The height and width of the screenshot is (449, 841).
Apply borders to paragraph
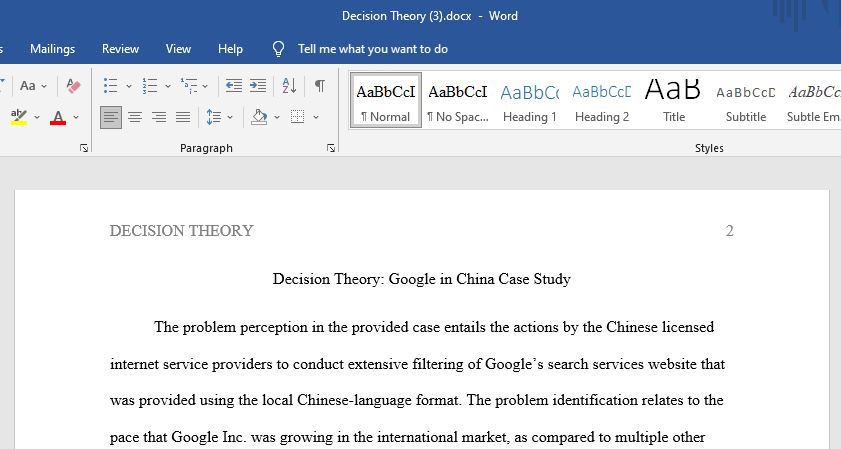coord(298,117)
